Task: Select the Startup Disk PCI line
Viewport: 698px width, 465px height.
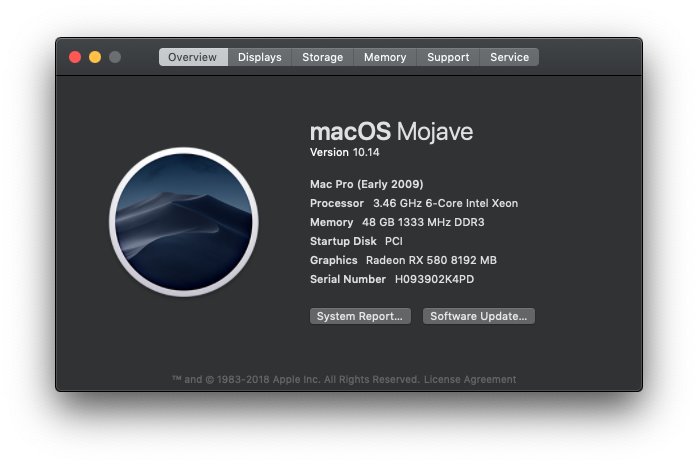Action: 356,241
